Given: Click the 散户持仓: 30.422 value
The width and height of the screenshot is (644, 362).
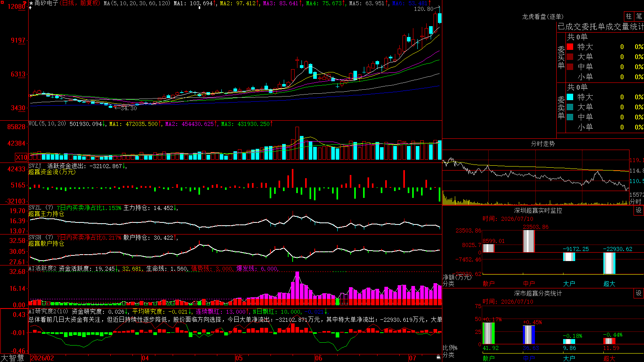Looking at the screenshot, I should pyautogui.click(x=150, y=238).
